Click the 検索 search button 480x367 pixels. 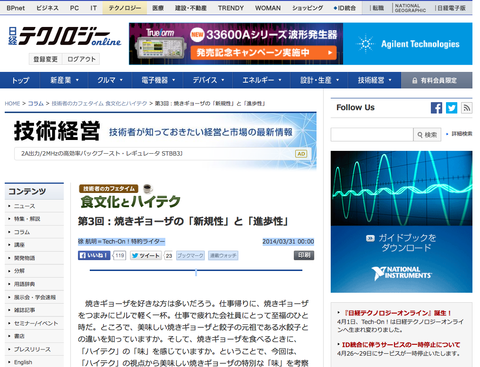[x=427, y=135]
